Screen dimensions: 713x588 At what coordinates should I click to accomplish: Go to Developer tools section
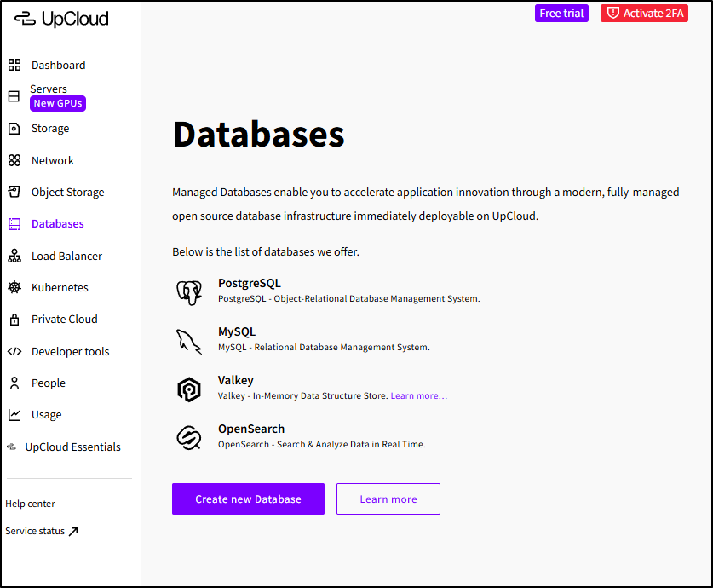(x=70, y=351)
